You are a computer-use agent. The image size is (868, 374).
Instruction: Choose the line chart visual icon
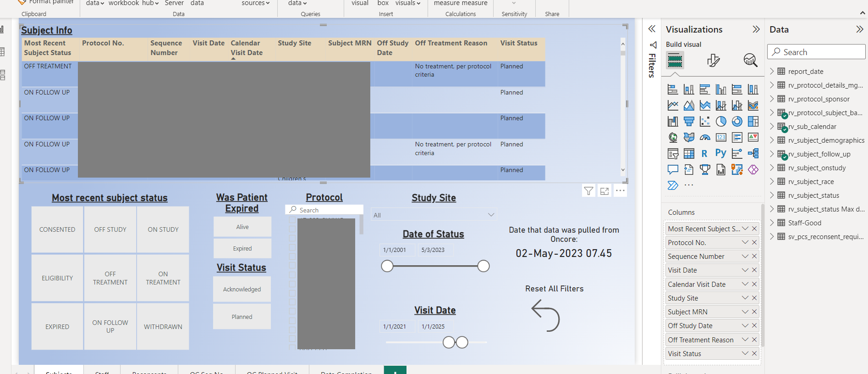point(672,106)
